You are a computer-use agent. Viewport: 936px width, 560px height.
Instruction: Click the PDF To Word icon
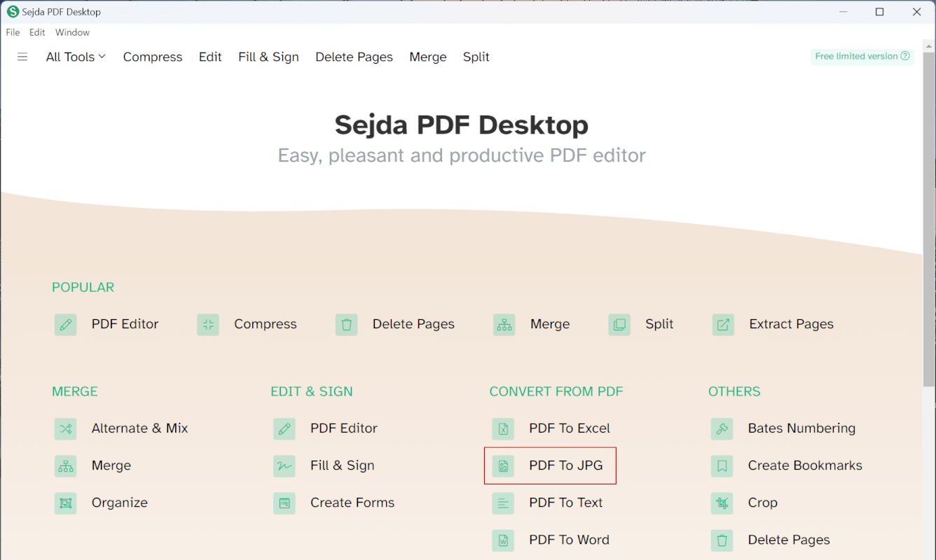coord(503,540)
